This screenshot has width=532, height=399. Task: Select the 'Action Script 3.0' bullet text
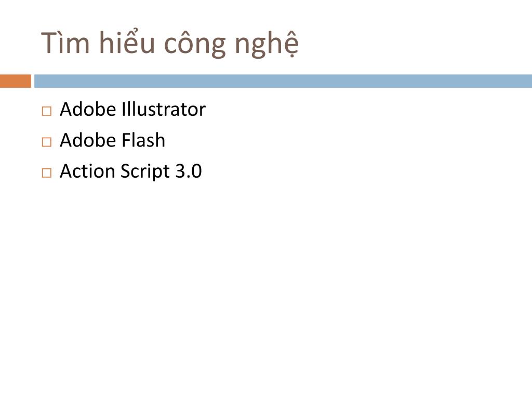click(130, 171)
